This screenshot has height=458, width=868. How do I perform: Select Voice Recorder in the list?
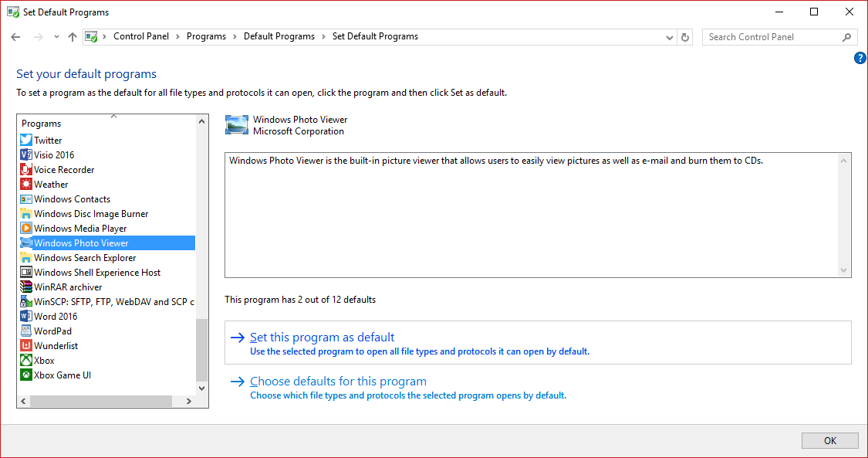click(x=64, y=170)
